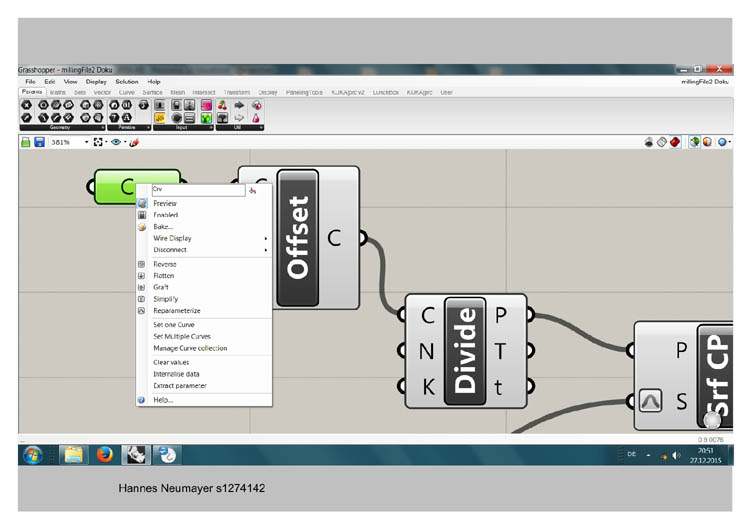Switch to the wireframe preview mode
Viewport: 750px width, 529px height.
pos(662,142)
